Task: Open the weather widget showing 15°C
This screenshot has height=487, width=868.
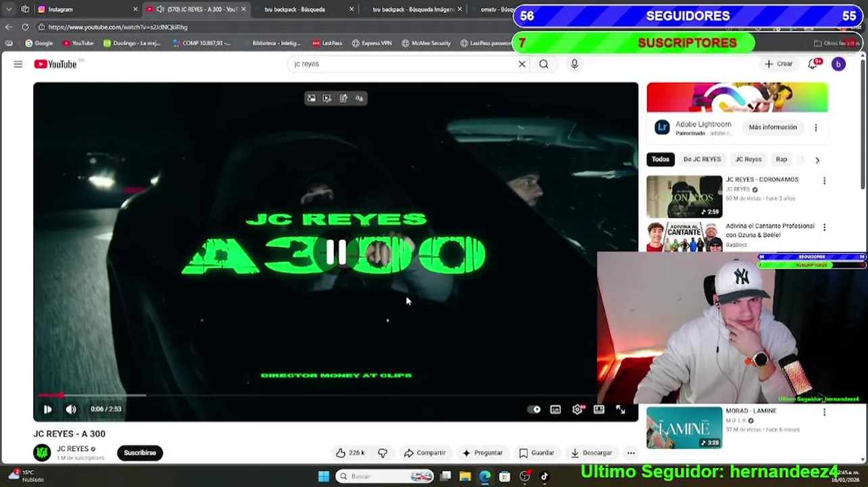Action: (x=26, y=476)
